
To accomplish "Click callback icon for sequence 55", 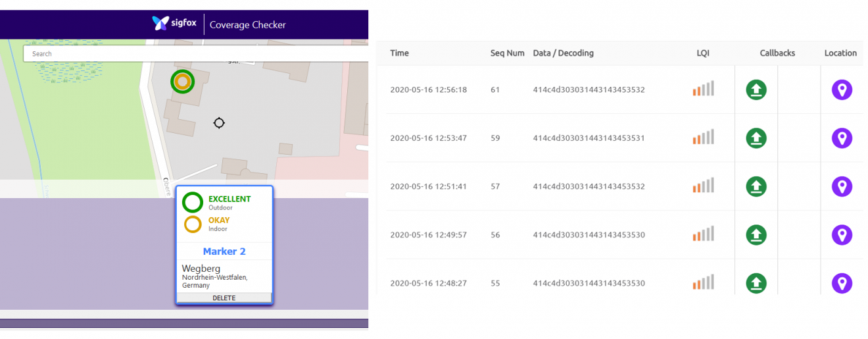I will [756, 283].
